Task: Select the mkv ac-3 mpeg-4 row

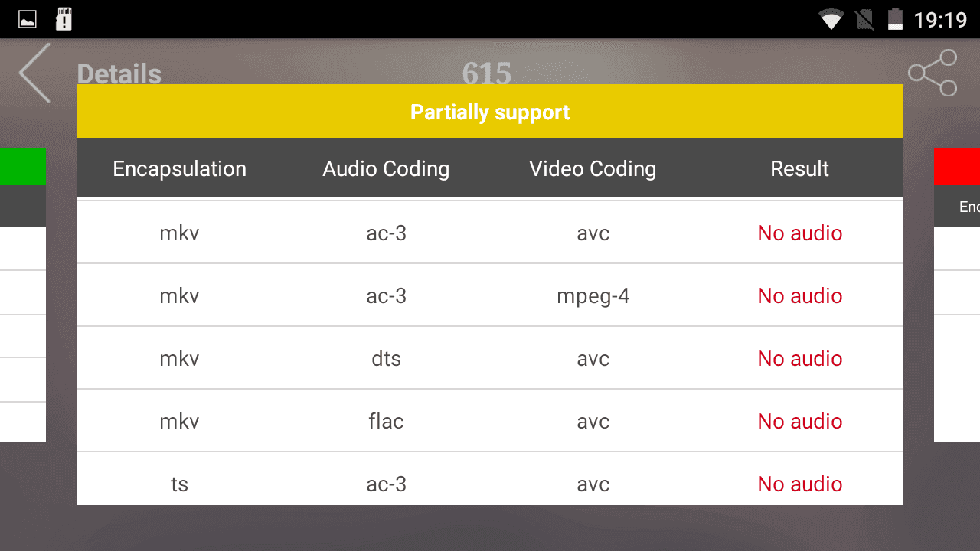Action: coord(490,296)
